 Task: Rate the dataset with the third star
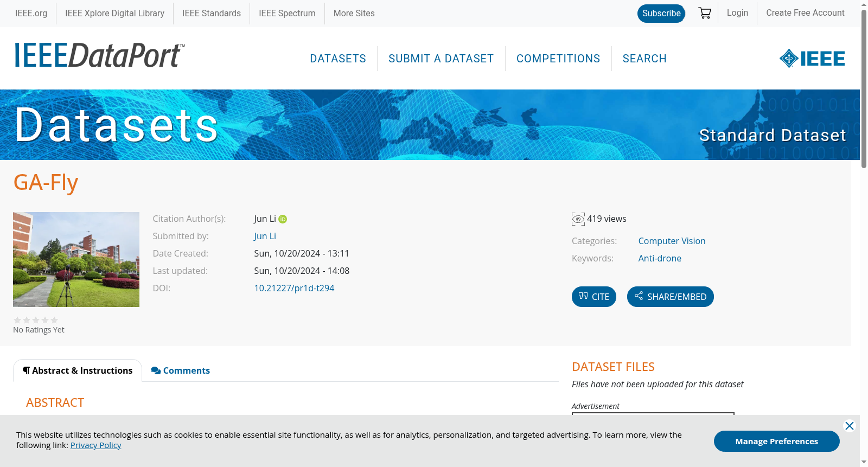click(x=36, y=320)
